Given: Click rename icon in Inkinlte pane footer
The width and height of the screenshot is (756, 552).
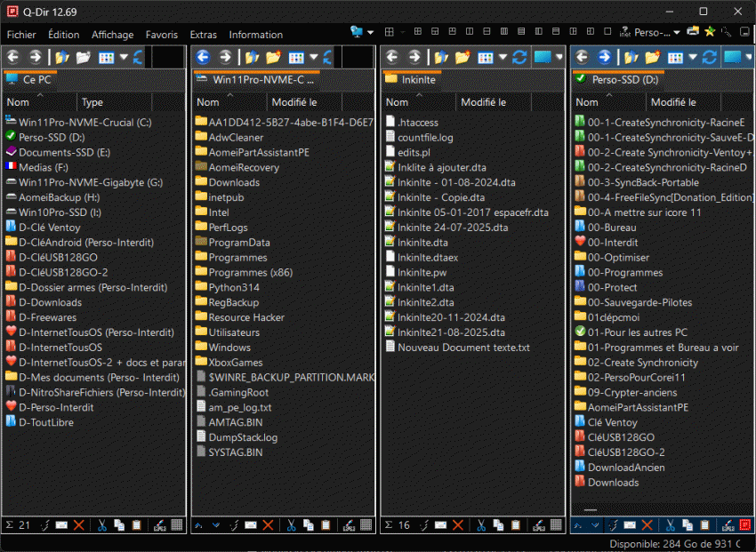Looking at the screenshot, I should tap(440, 525).
